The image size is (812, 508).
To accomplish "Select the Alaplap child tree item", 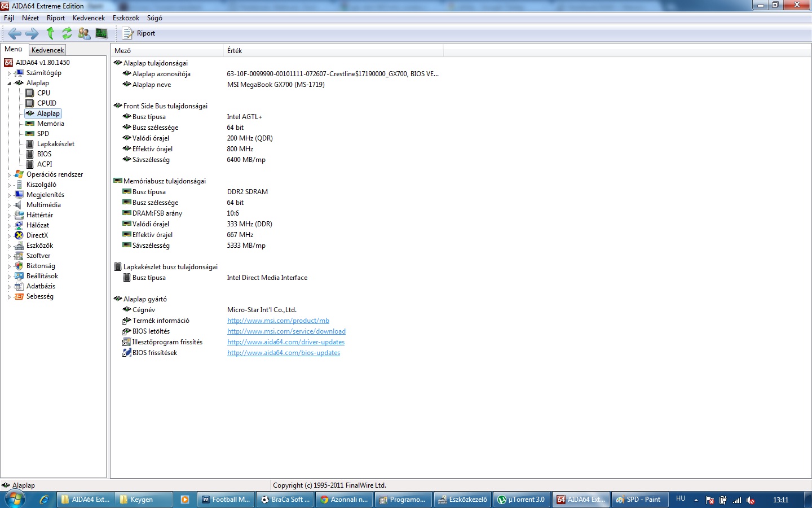I will (x=48, y=113).
